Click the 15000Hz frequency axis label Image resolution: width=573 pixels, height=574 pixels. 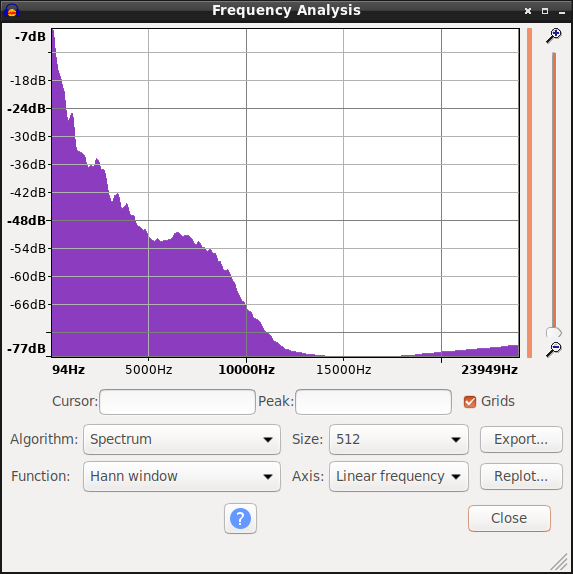[x=343, y=370]
